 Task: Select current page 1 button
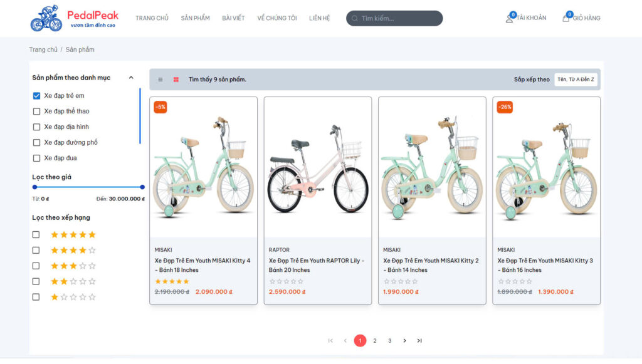click(x=360, y=341)
